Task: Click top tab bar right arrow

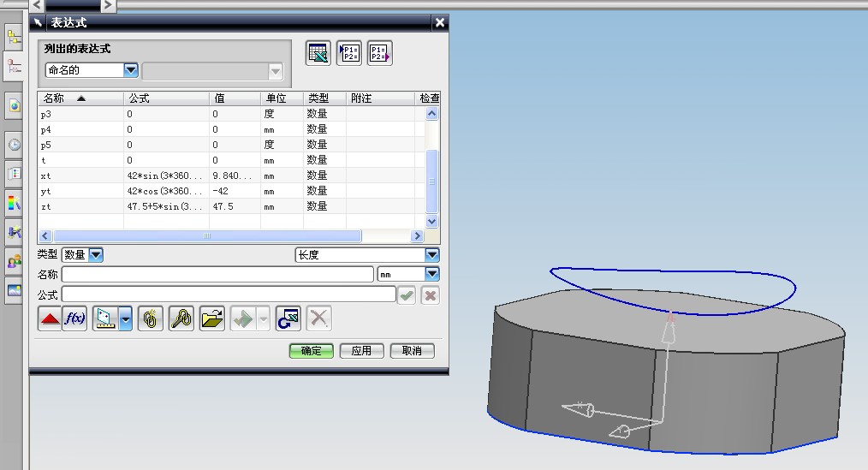Action: pos(108,5)
